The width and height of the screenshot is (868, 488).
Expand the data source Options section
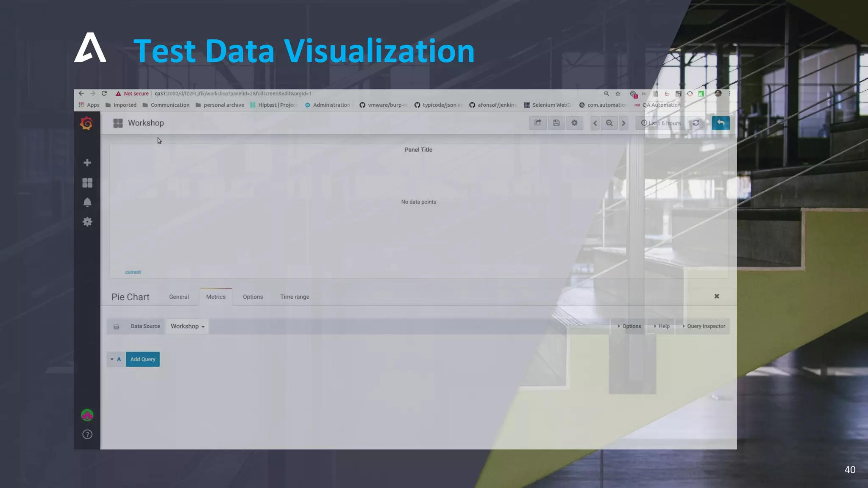629,326
